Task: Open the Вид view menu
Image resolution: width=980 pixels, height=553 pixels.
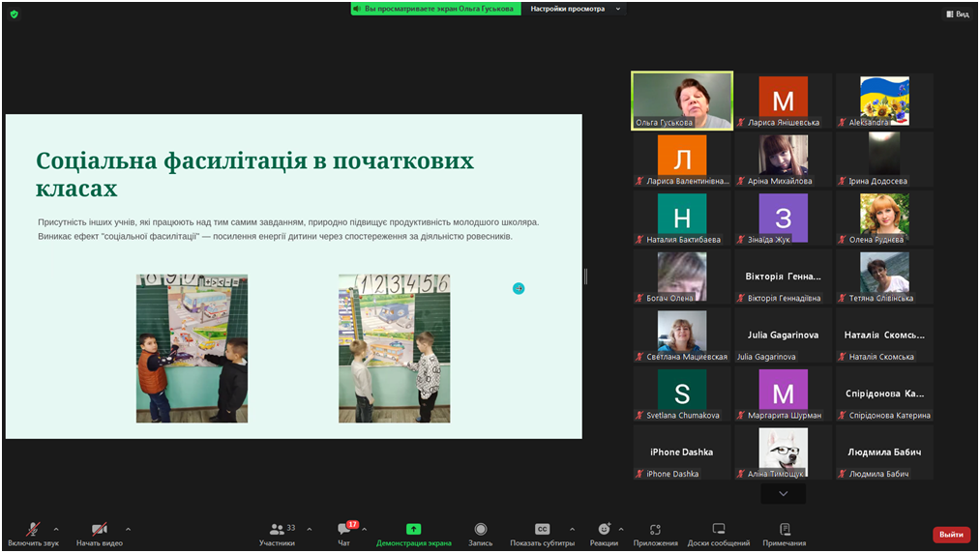Action: 956,14
